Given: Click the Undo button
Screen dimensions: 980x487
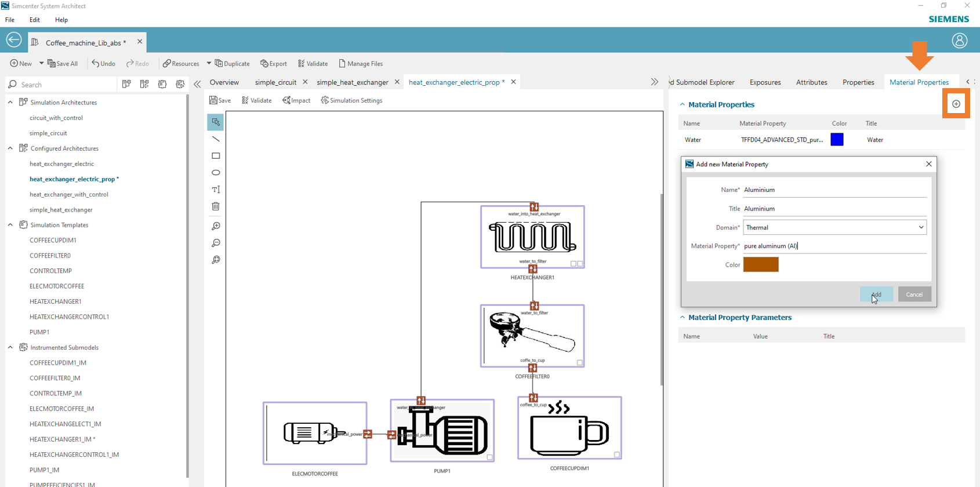Looking at the screenshot, I should pyautogui.click(x=103, y=63).
